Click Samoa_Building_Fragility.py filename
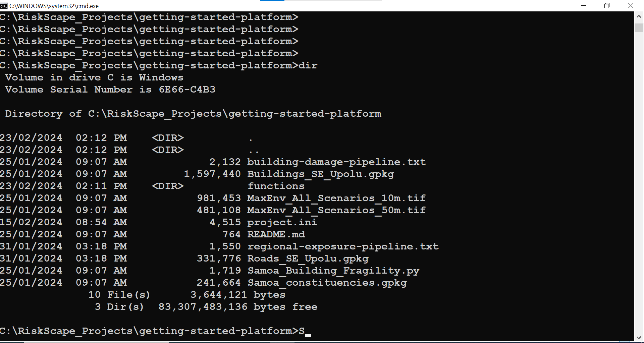The width and height of the screenshot is (644, 343). click(333, 271)
